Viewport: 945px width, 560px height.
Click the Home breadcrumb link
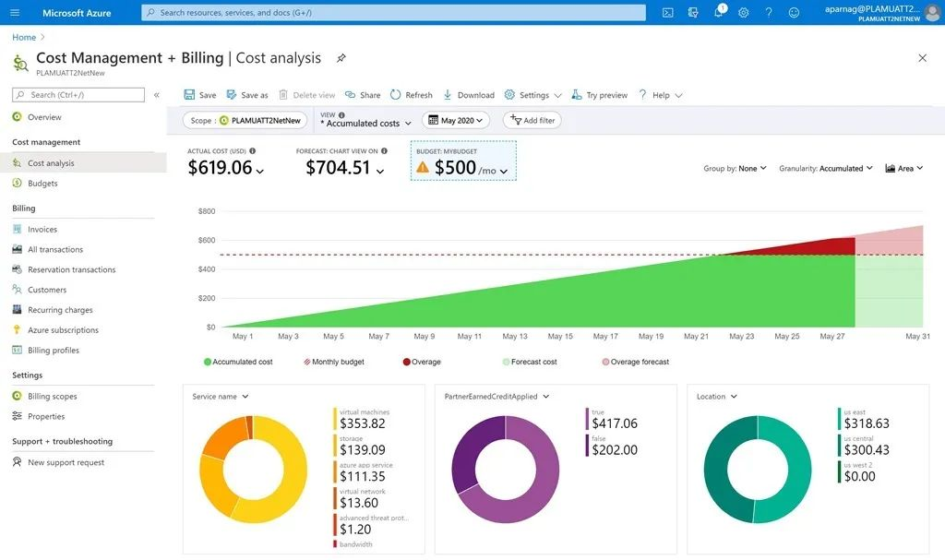(x=24, y=38)
